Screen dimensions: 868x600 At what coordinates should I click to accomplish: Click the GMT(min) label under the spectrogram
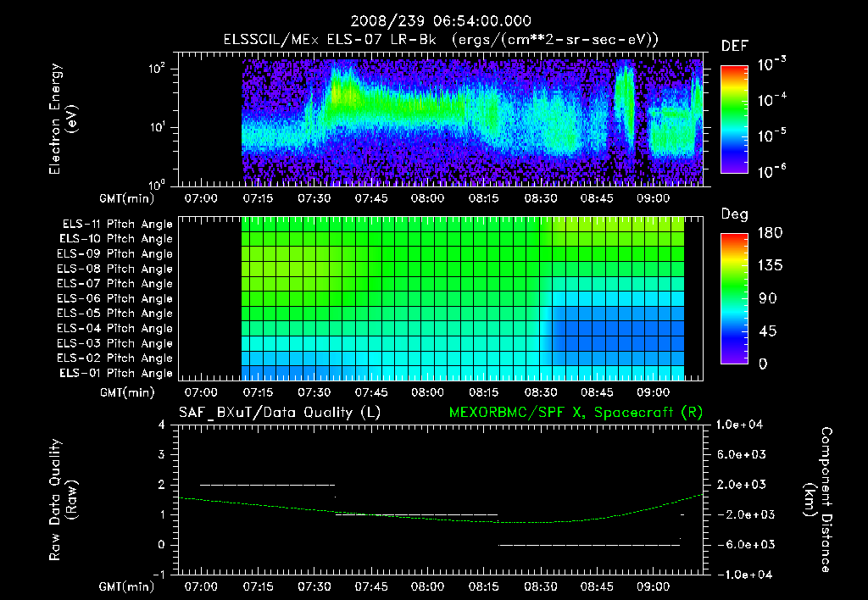click(126, 198)
